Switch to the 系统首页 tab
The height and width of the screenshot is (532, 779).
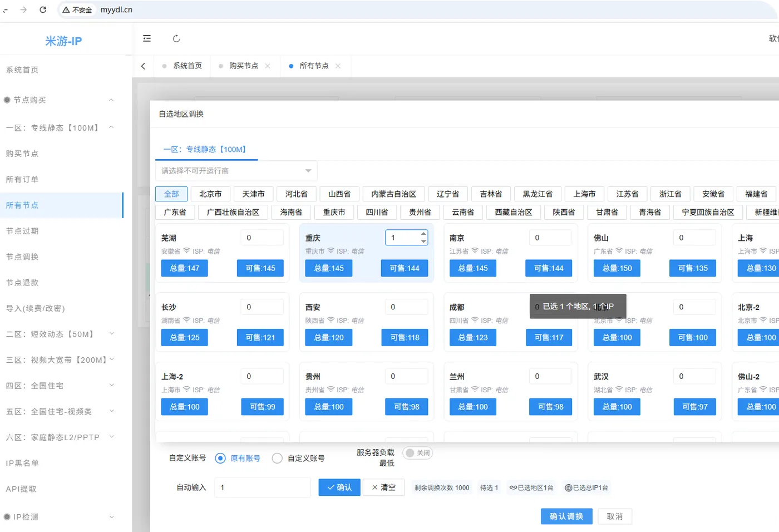pyautogui.click(x=182, y=66)
